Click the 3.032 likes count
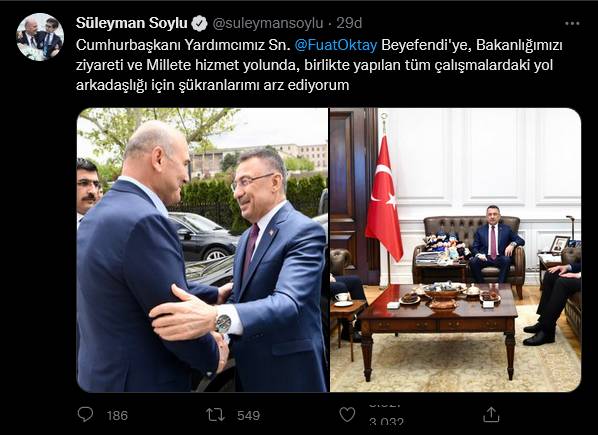The image size is (598, 435). coord(386,422)
